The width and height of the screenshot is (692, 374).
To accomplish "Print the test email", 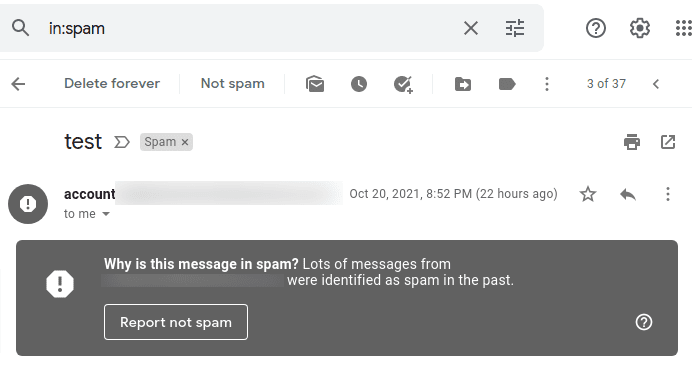I will (x=632, y=142).
